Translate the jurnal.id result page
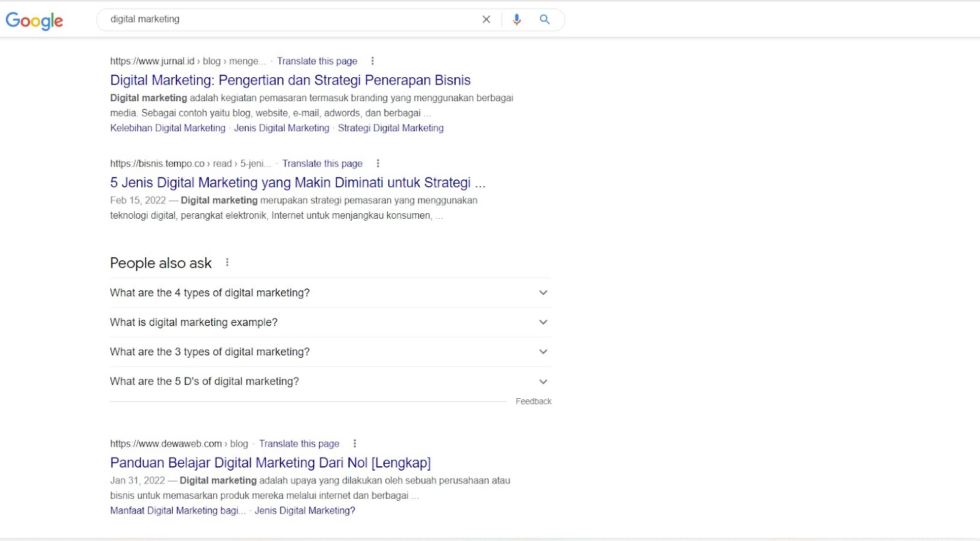Screen dimensions: 980x541 pos(317,61)
